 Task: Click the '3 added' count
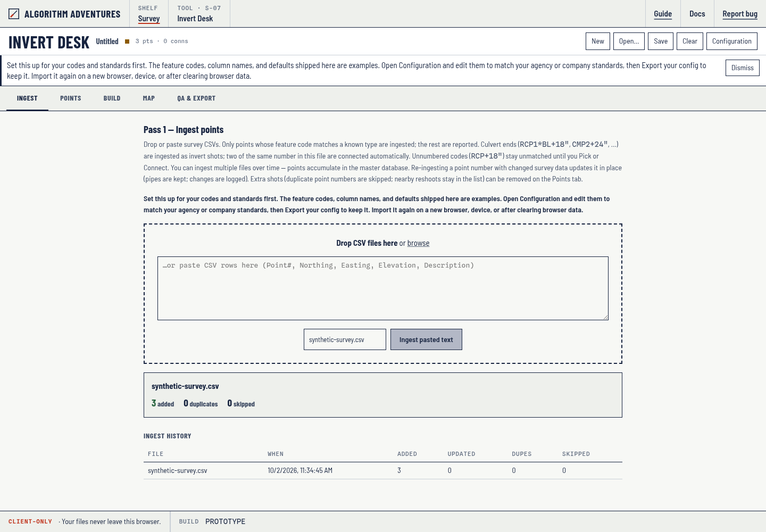pyautogui.click(x=163, y=403)
